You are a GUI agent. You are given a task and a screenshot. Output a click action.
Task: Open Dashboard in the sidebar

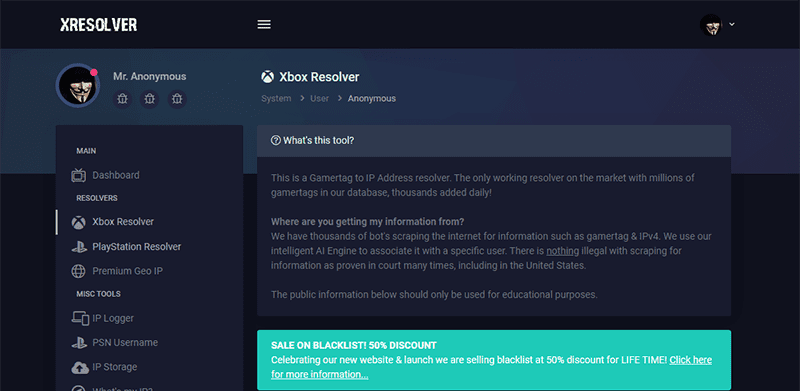point(115,175)
